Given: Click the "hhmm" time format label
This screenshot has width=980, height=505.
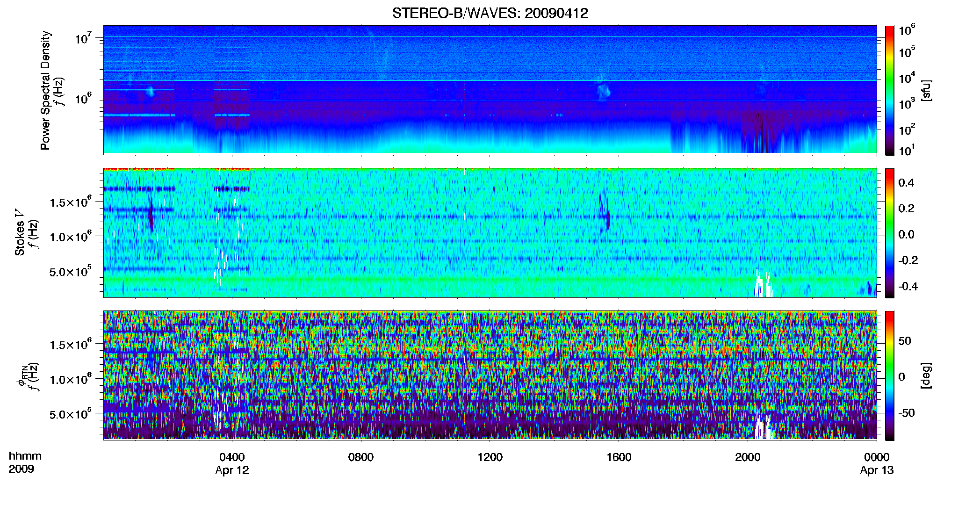Looking at the screenshot, I should click(25, 456).
